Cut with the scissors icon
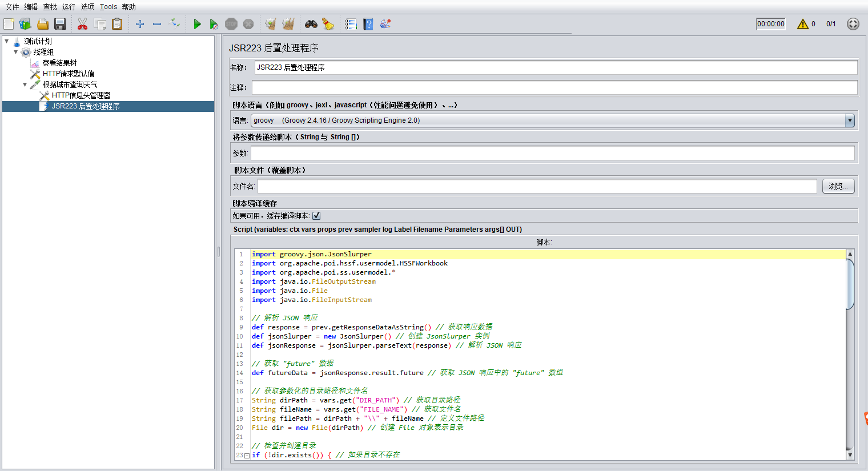This screenshot has height=471, width=868. click(83, 24)
